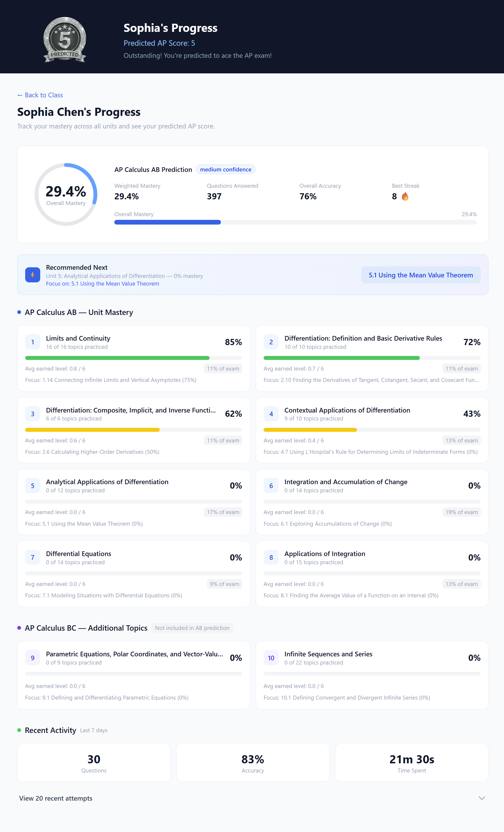Click unit badge 9 for Parametric Equations
The height and width of the screenshot is (832, 504).
point(33,657)
